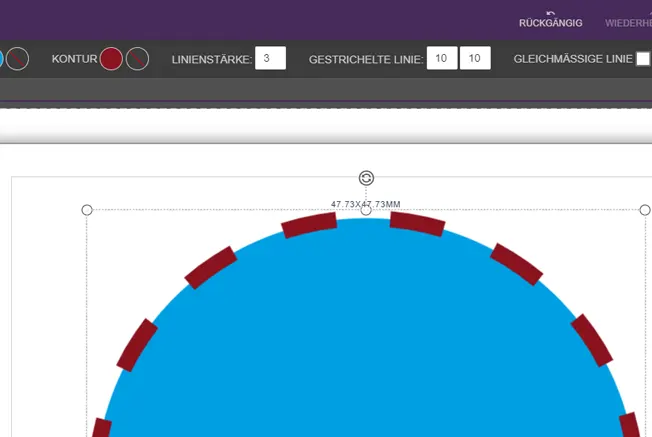Choose the no-fill crossed circle icon
The height and width of the screenshot is (437, 652).
pyautogui.click(x=18, y=59)
